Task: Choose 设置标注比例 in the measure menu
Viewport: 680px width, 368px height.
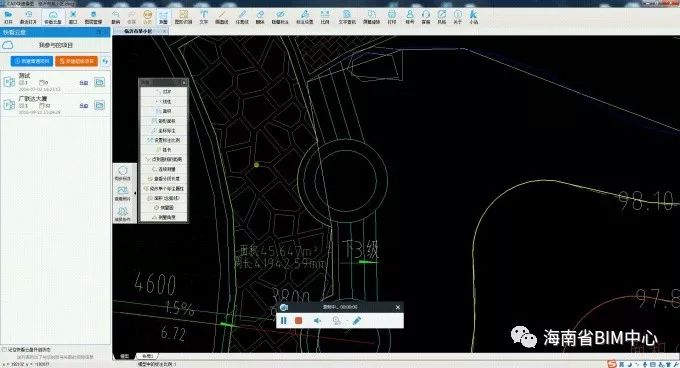Action: tap(164, 140)
